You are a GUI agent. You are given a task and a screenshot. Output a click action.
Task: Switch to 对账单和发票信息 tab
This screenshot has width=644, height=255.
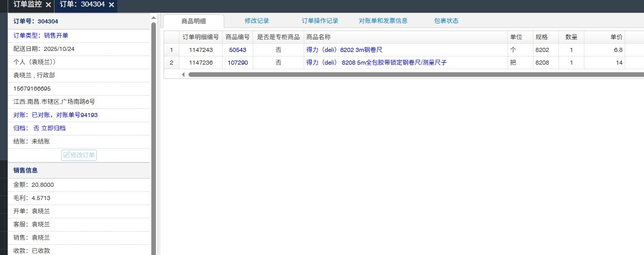(383, 21)
